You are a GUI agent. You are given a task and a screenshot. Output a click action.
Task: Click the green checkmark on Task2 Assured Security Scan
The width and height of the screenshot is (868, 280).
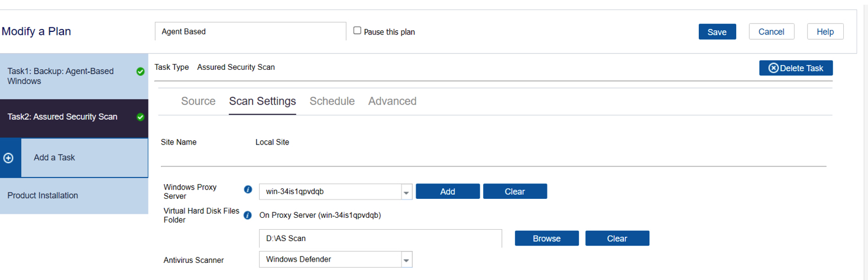point(140,117)
